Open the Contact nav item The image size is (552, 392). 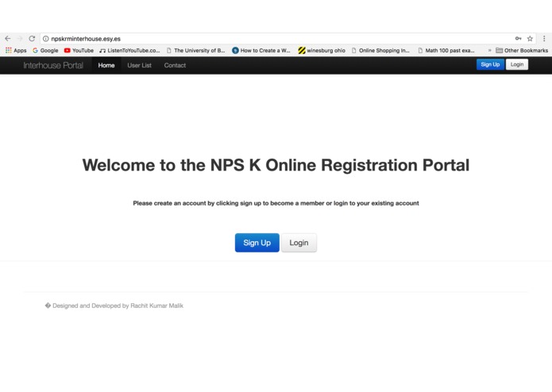175,65
